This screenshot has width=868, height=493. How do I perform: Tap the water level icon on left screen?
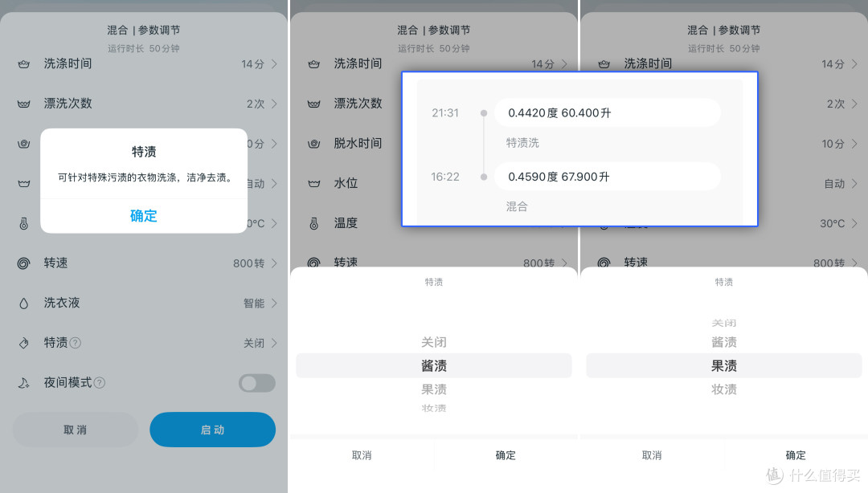click(x=24, y=184)
